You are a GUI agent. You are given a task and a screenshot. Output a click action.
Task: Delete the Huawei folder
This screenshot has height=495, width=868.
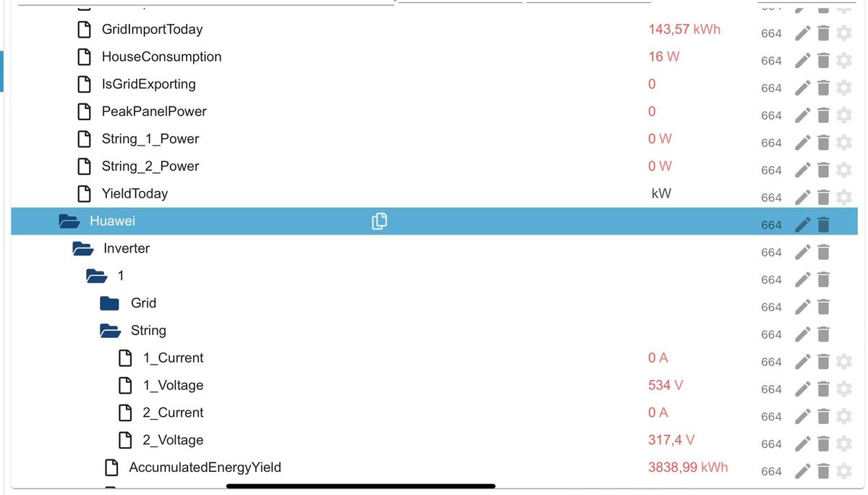click(823, 225)
